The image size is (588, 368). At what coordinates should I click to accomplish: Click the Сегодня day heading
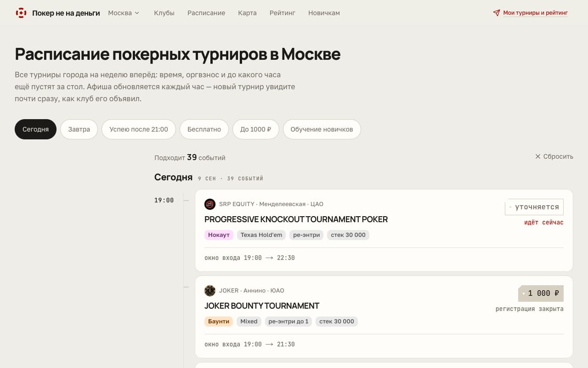point(173,178)
